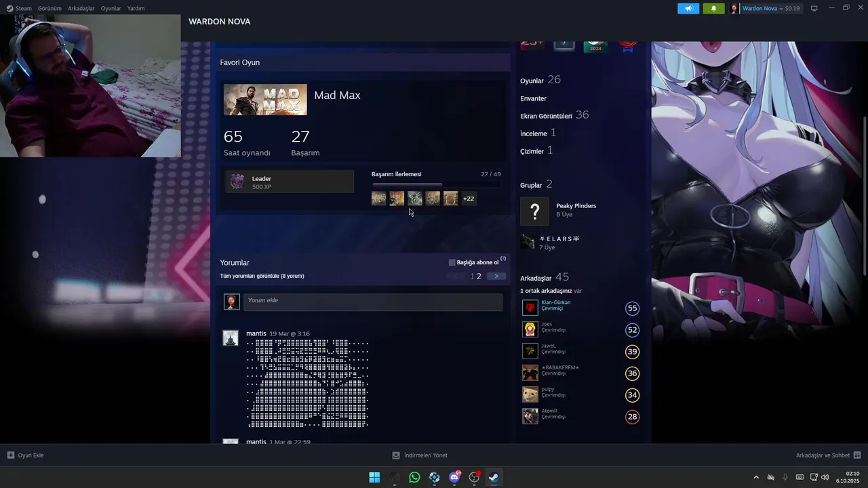The height and width of the screenshot is (488, 868).
Task: Click the third achievement icon under cursor
Action: [415, 199]
